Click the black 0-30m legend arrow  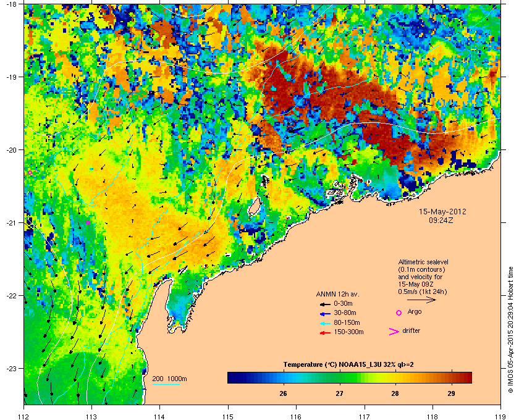tap(325, 304)
